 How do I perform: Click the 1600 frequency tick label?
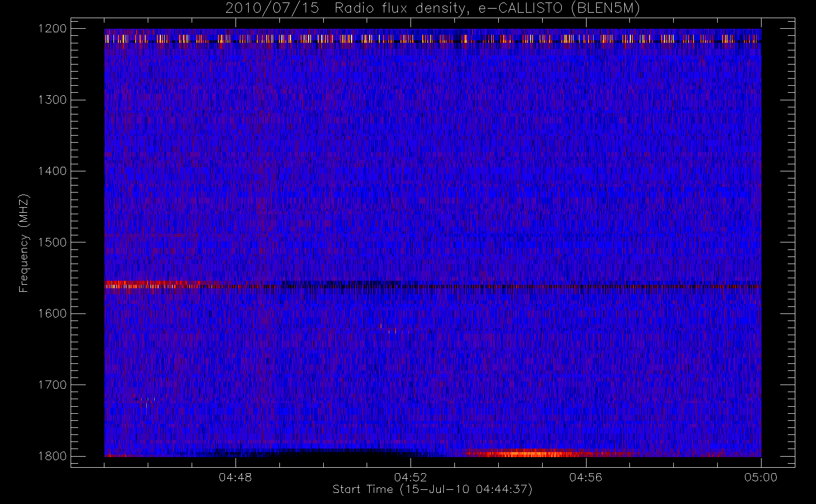pyautogui.click(x=52, y=313)
